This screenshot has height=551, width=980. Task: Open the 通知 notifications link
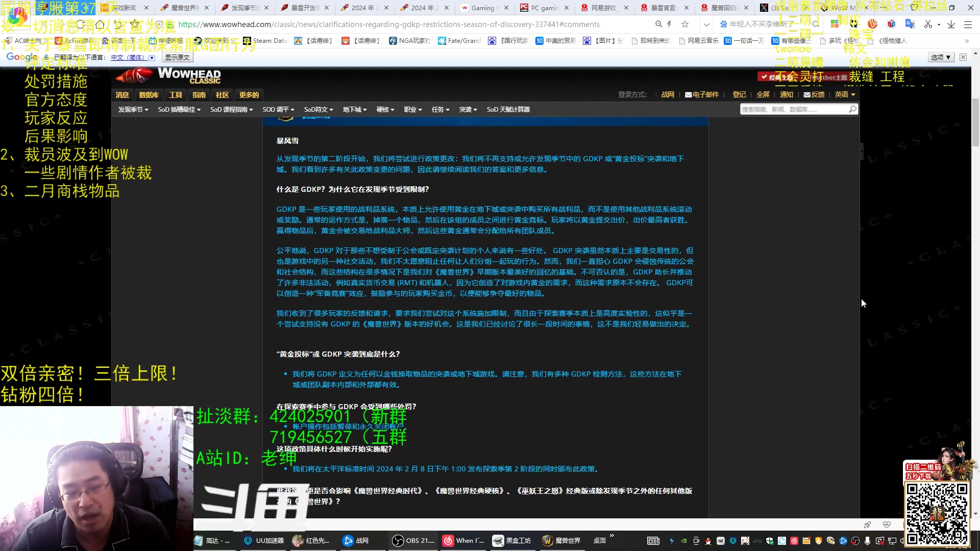[x=787, y=94]
